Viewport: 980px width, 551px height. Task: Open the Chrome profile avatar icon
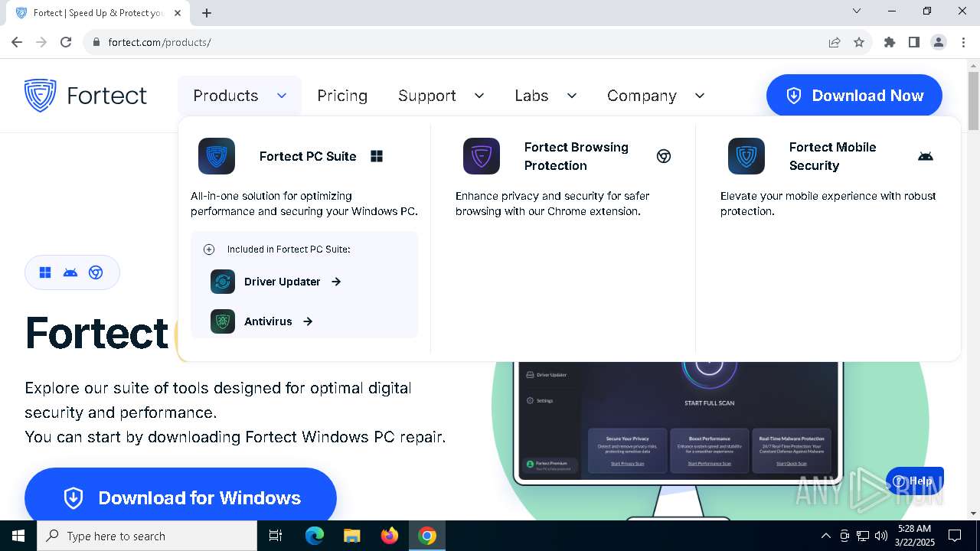pos(939,42)
